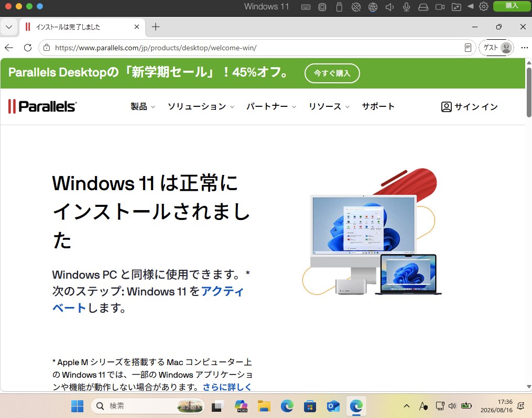Click the green 購入 button in title bar
Image resolution: width=532 pixels, height=418 pixels.
[x=512, y=6]
